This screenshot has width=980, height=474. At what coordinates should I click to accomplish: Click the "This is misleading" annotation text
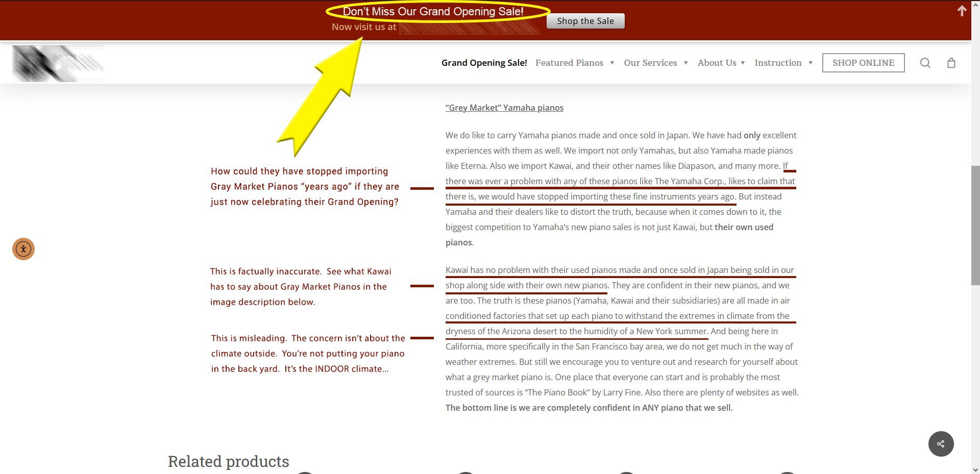308,354
